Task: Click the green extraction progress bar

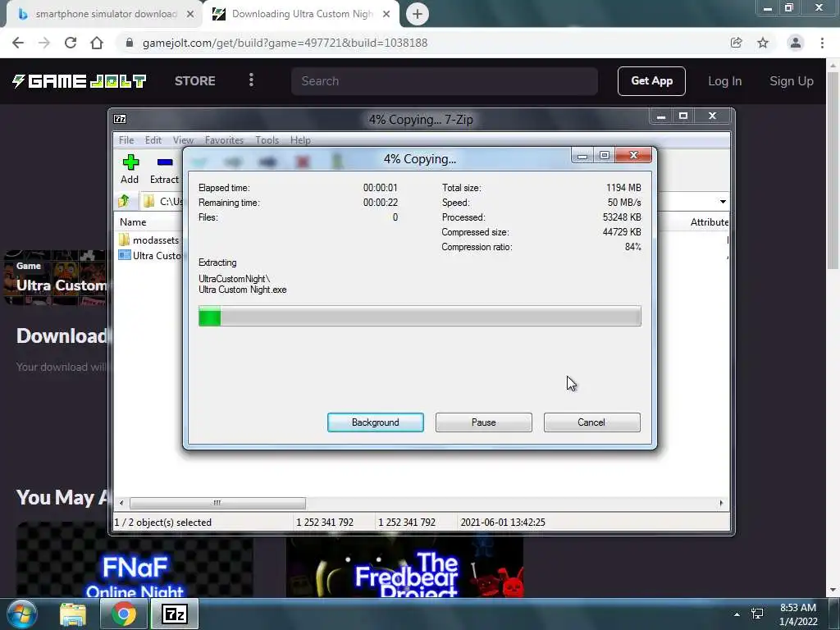Action: click(x=419, y=316)
